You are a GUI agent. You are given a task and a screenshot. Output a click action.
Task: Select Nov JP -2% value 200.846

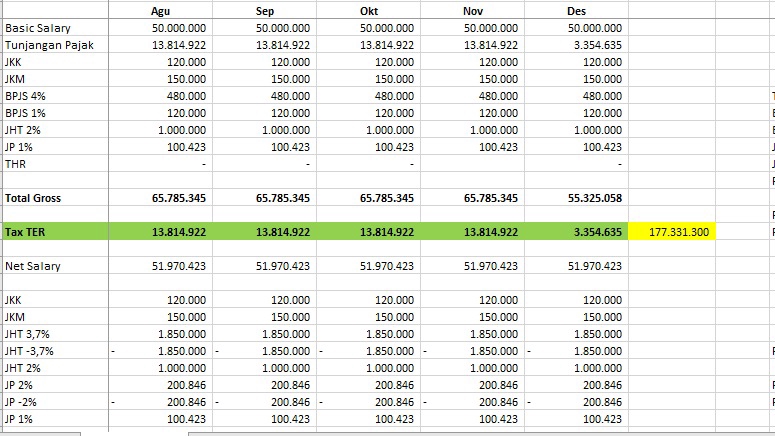473,402
